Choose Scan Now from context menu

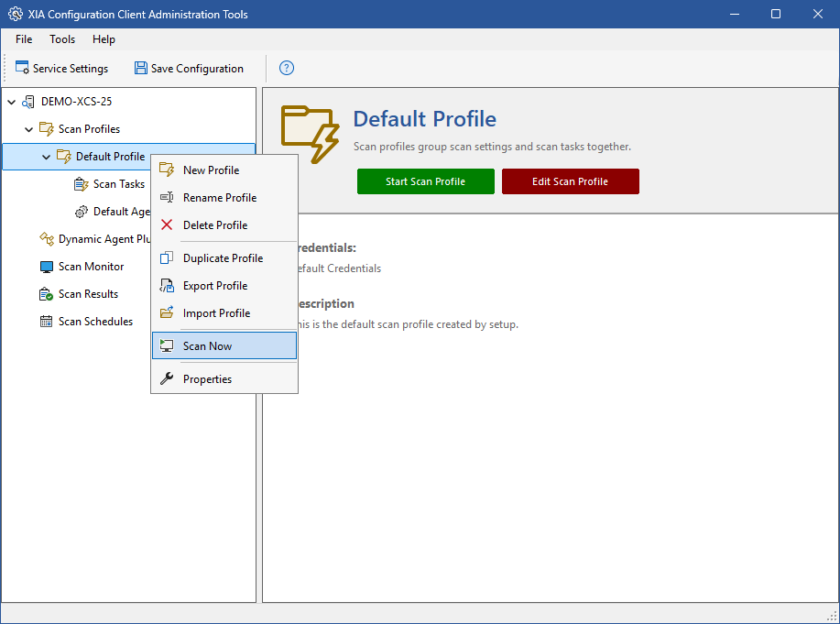(207, 346)
